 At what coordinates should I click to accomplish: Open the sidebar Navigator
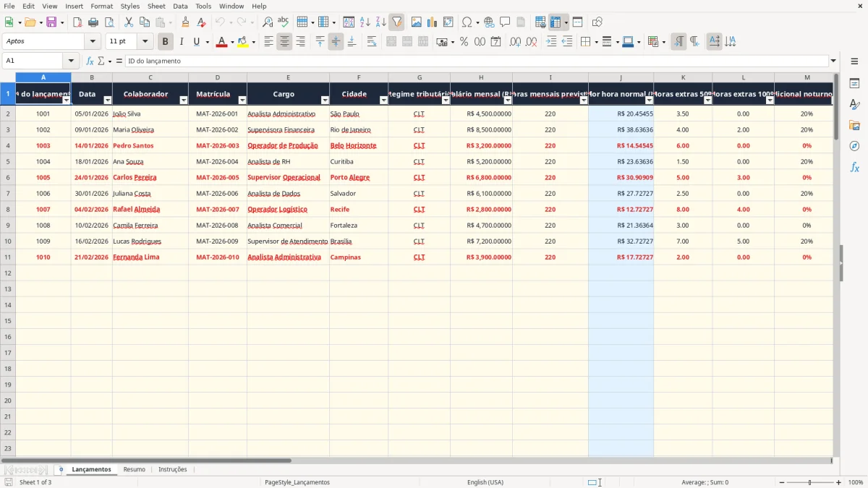[854, 146]
